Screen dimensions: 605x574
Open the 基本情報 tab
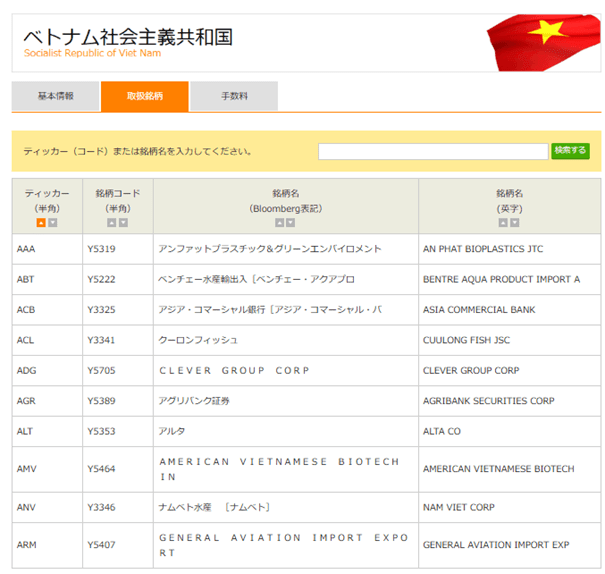(56, 96)
